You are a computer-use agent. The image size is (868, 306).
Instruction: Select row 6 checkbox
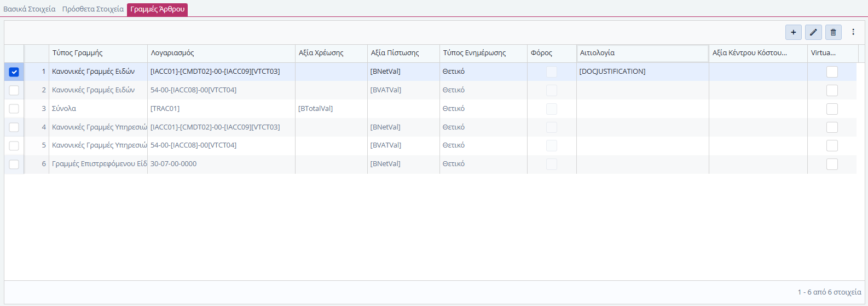point(14,164)
